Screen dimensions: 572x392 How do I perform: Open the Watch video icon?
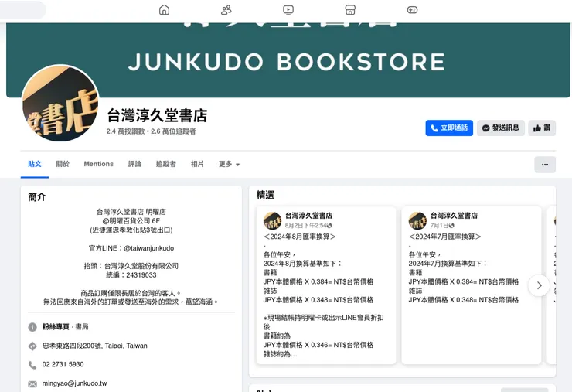click(x=288, y=10)
